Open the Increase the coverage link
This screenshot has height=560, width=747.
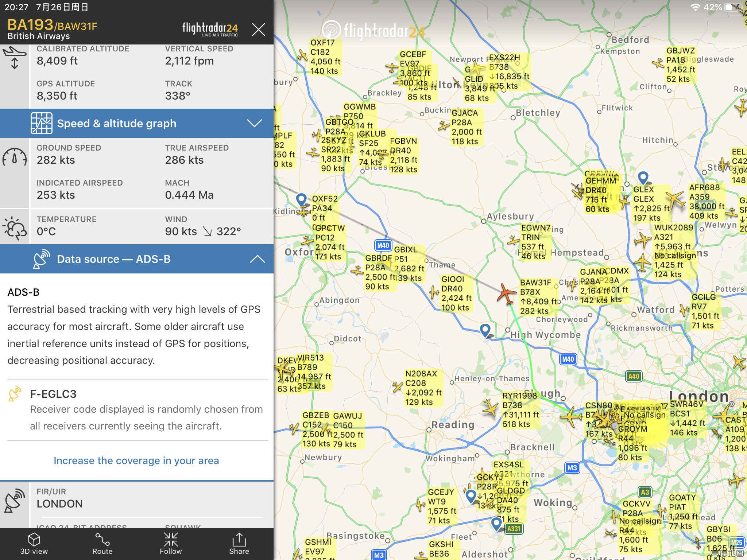pos(136,460)
